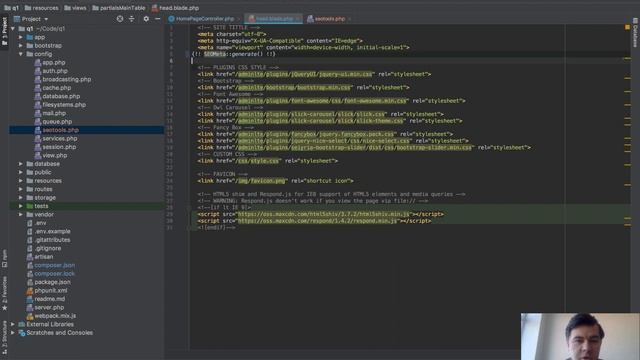Image resolution: width=640 pixels, height=360 pixels.
Task: Close the seotools.php editor tab
Action: pyautogui.click(x=350, y=19)
